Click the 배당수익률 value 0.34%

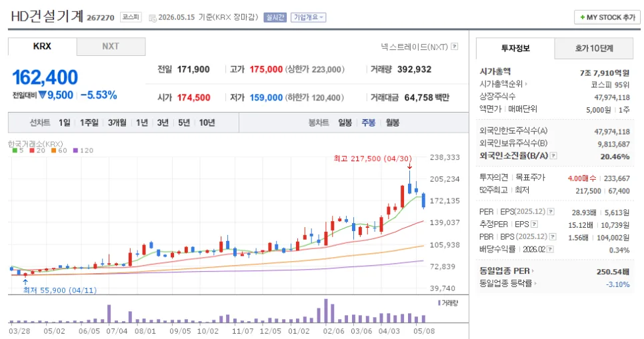pos(619,250)
